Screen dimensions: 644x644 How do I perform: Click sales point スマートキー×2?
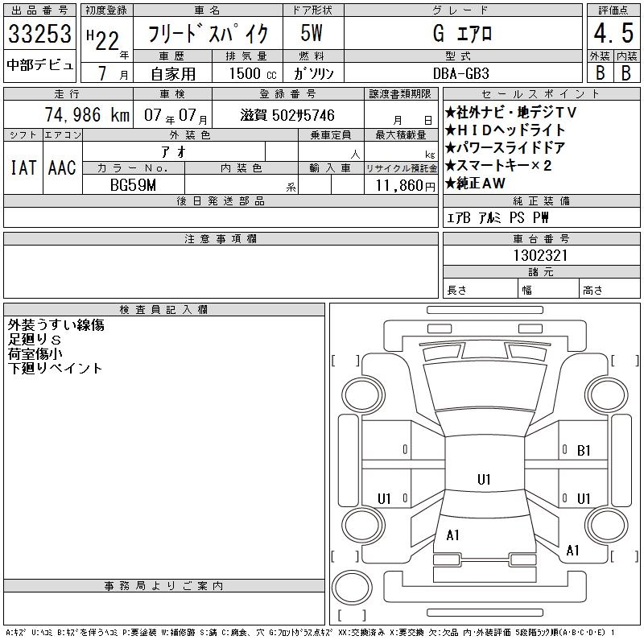coord(498,166)
